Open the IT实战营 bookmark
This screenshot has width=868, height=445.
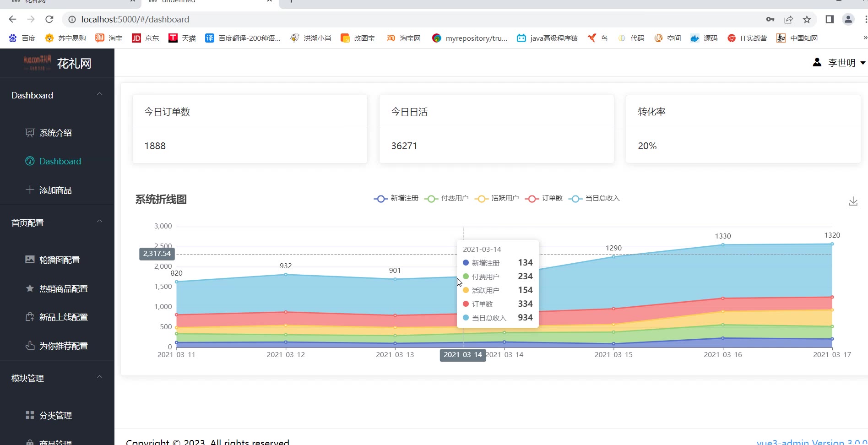pos(747,38)
